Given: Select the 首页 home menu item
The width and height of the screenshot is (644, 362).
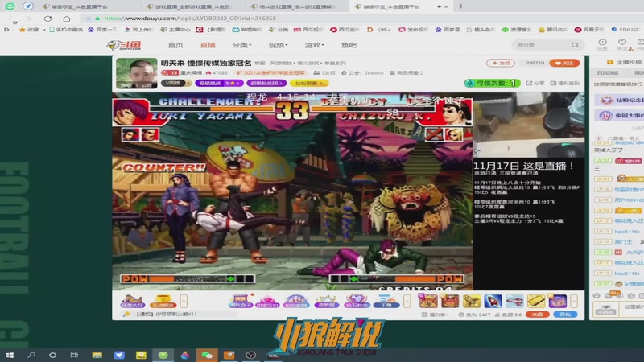Looking at the screenshot, I should [175, 45].
